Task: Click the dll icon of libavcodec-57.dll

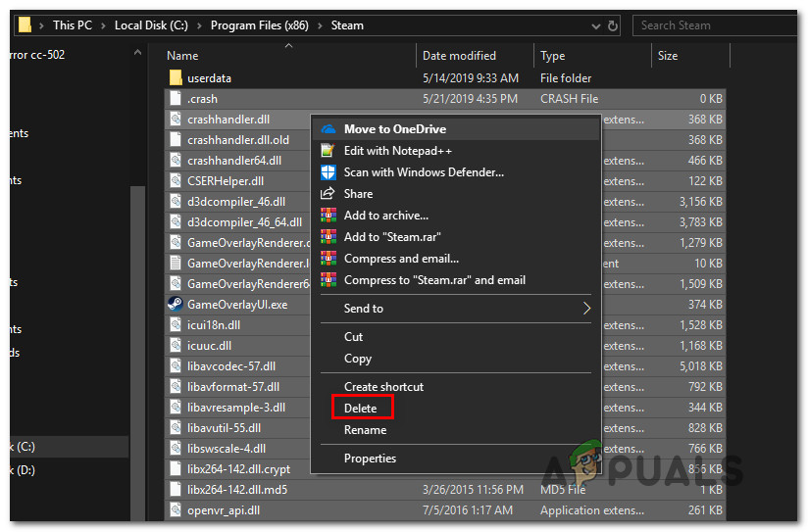Action: [176, 366]
